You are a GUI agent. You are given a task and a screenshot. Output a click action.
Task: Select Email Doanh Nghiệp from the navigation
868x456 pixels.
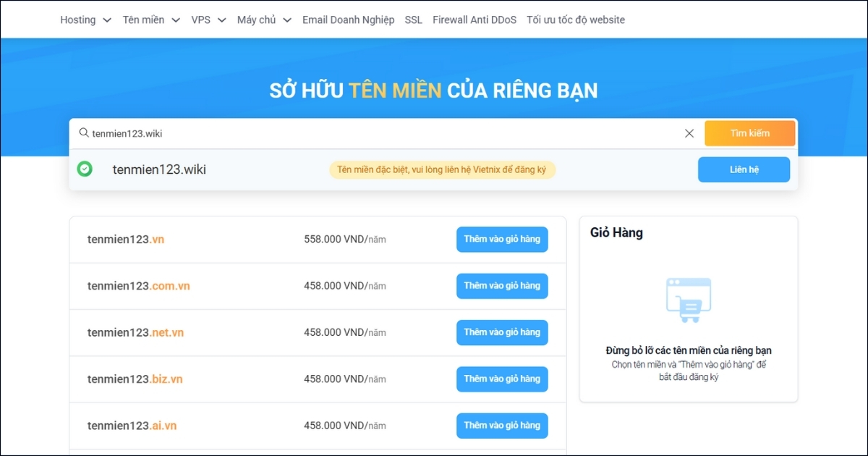coord(349,20)
